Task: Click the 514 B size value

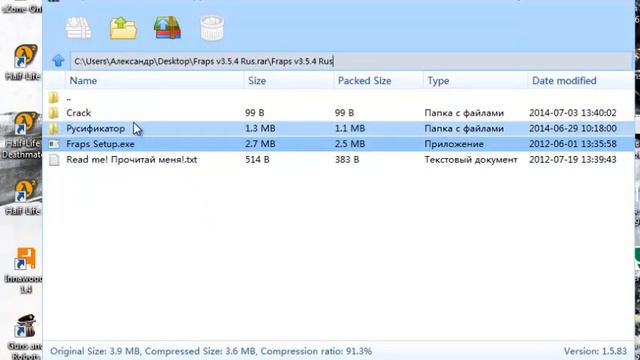Action: click(257, 159)
